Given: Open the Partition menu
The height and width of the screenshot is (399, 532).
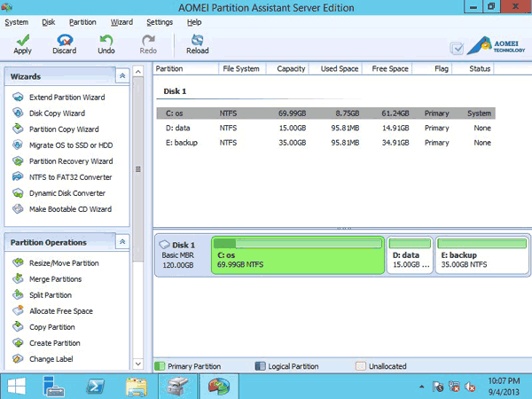Looking at the screenshot, I should coord(82,22).
